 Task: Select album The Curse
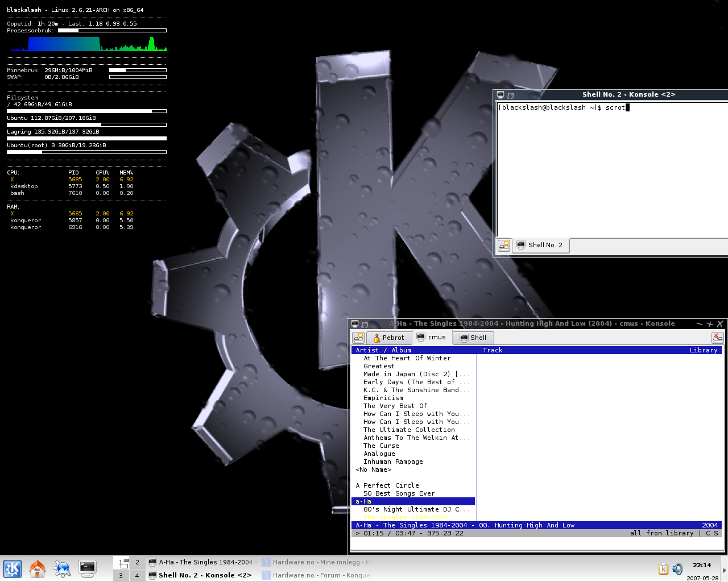pos(381,446)
